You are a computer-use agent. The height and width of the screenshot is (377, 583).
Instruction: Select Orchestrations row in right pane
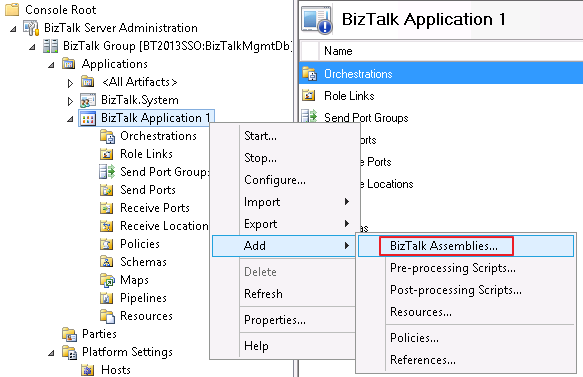point(441,74)
